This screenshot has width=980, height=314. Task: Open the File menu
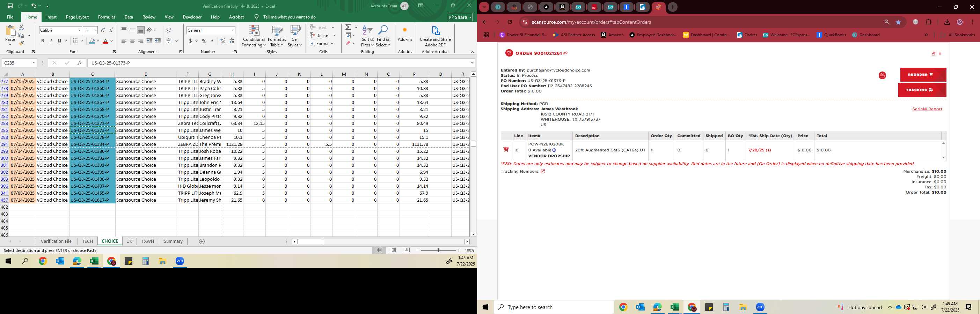pyautogui.click(x=10, y=17)
